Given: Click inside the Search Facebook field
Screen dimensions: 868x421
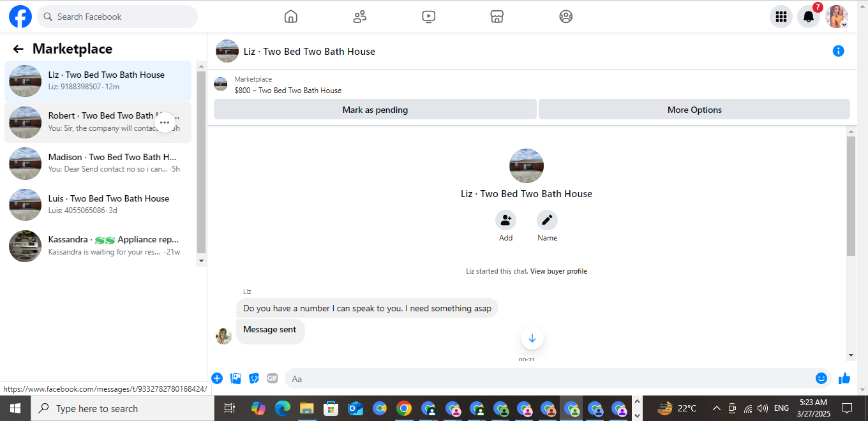Looking at the screenshot, I should (x=117, y=17).
